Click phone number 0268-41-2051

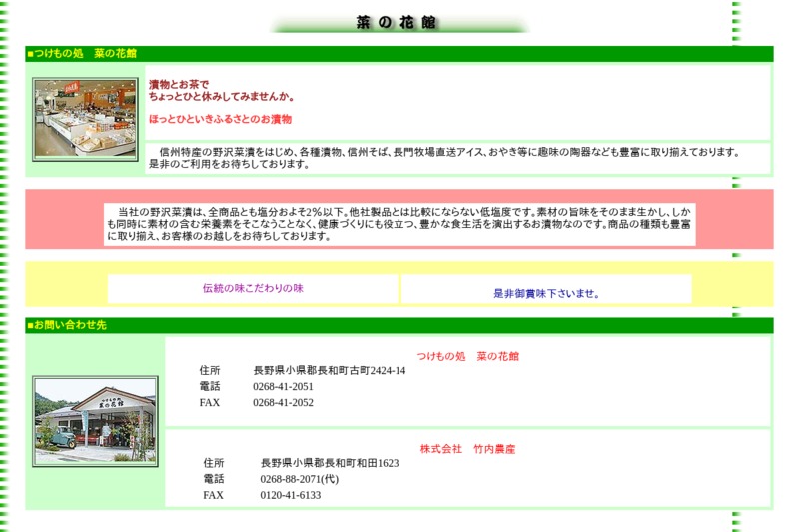283,387
